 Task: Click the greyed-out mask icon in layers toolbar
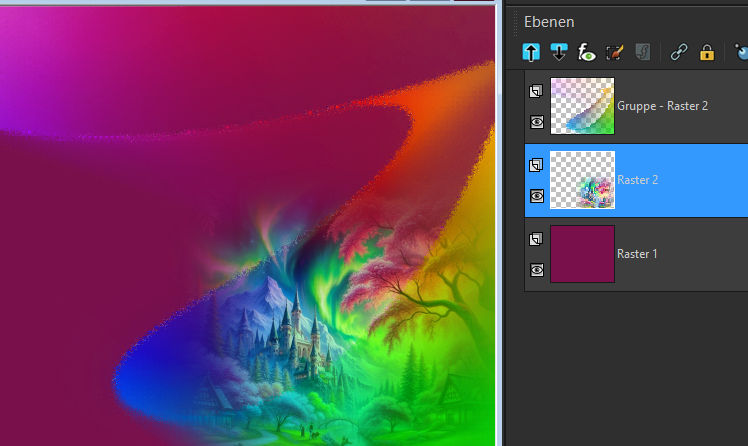click(643, 52)
